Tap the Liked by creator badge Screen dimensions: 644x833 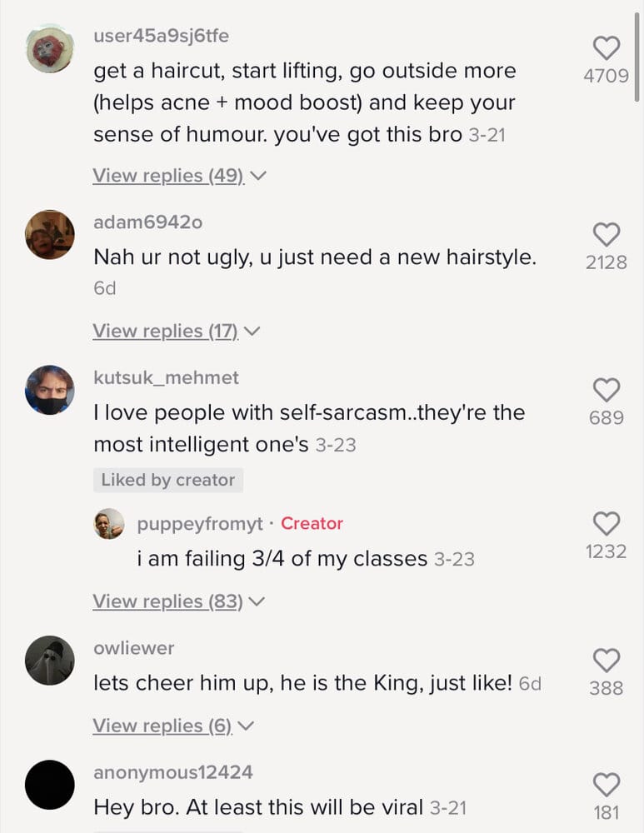point(168,480)
